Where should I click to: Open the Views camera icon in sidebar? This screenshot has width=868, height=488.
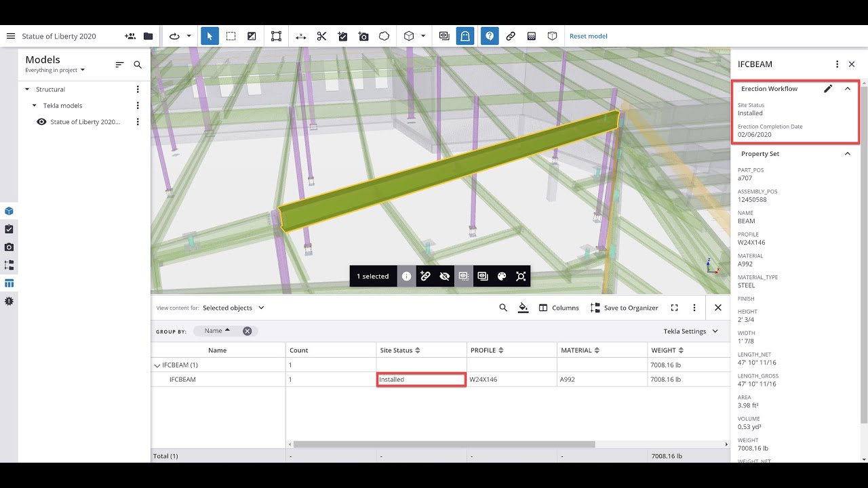(9, 247)
